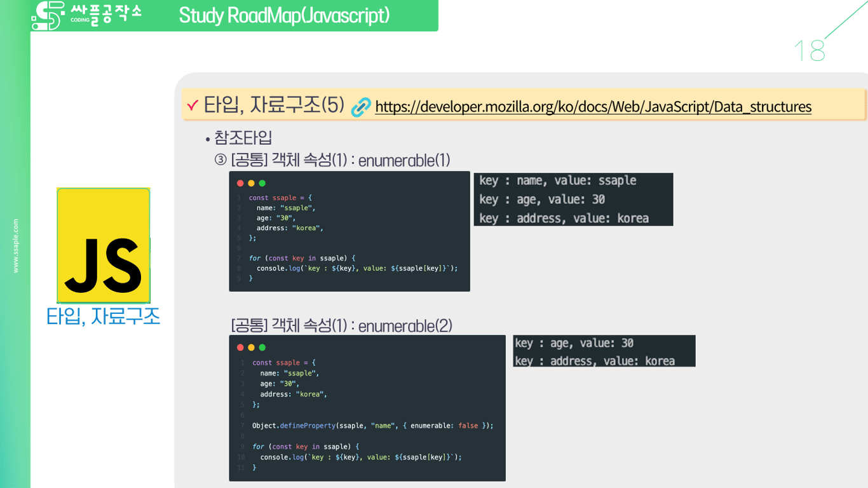Viewport: 868px width, 488px height.
Task: Click the green dot on the second code window
Action: click(262, 348)
